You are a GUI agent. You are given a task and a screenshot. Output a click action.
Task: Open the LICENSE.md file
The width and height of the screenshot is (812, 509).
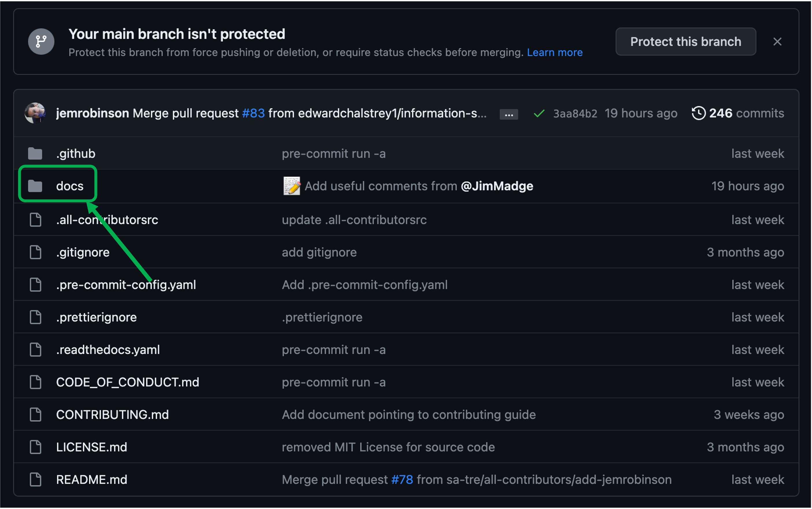click(x=92, y=447)
